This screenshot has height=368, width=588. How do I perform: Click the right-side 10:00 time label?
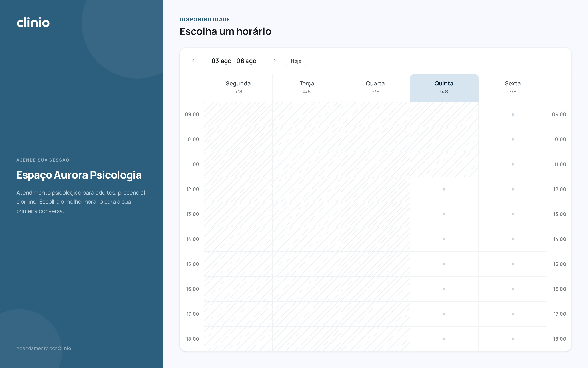click(559, 139)
